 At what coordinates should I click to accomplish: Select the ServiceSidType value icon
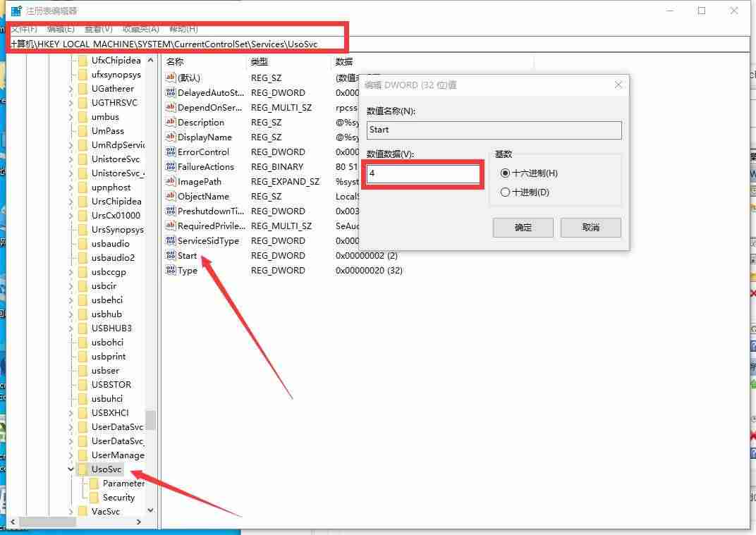tap(171, 240)
